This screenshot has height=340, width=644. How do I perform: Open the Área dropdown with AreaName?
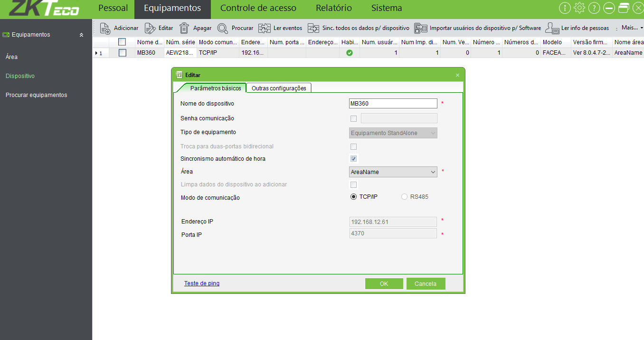point(393,172)
